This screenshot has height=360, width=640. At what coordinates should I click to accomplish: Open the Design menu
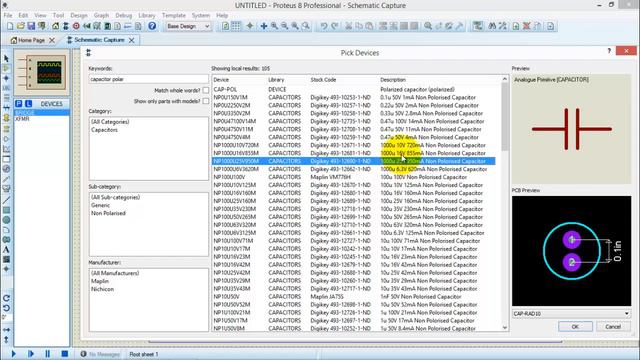point(79,15)
